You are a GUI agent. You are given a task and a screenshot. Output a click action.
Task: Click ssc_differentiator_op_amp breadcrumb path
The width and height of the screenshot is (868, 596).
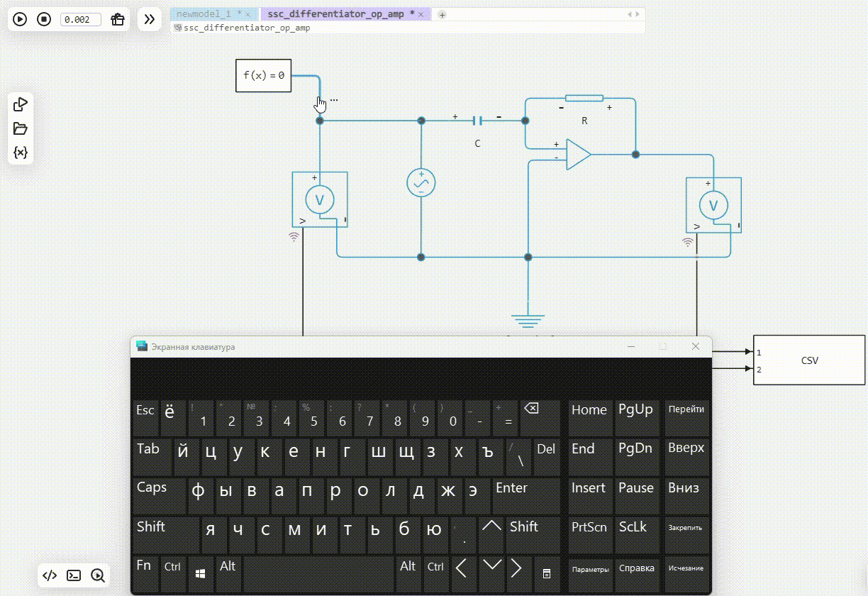246,28
